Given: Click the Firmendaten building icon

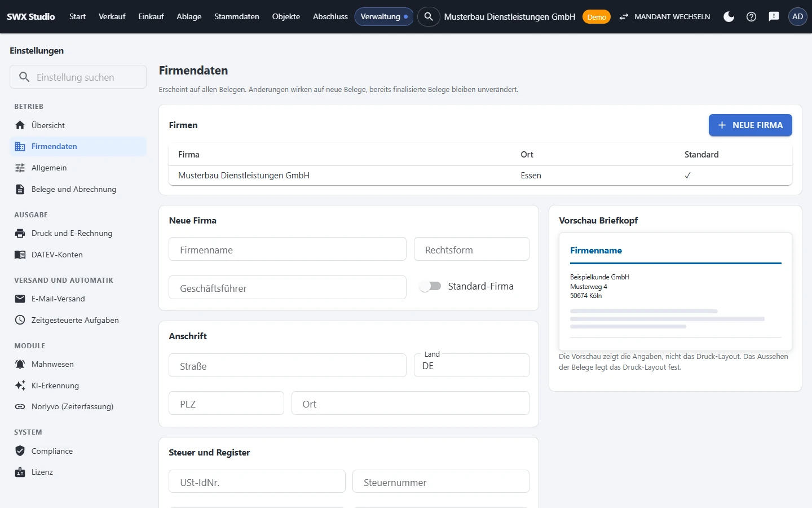Looking at the screenshot, I should [20, 146].
